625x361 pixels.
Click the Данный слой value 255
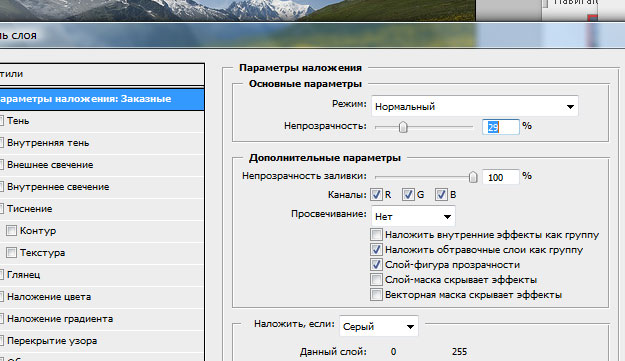point(460,352)
